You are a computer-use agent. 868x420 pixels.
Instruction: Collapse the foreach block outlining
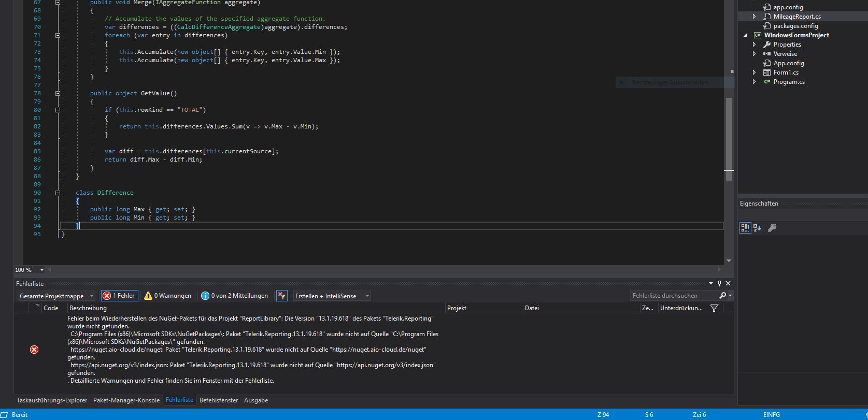(58, 35)
